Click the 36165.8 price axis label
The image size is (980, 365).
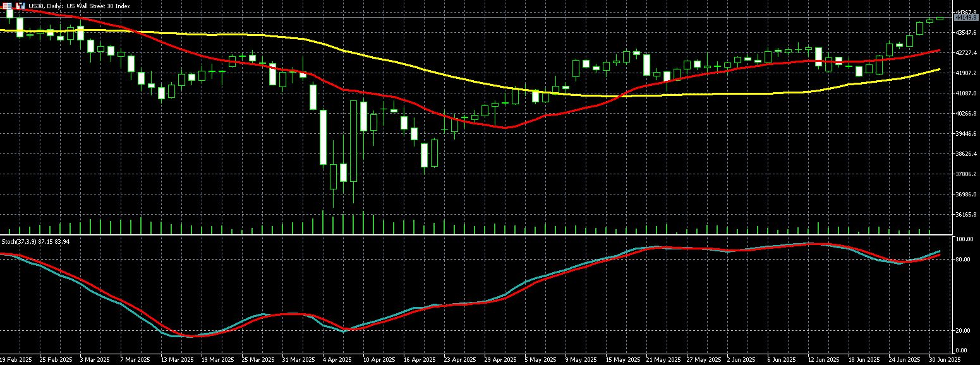point(966,215)
